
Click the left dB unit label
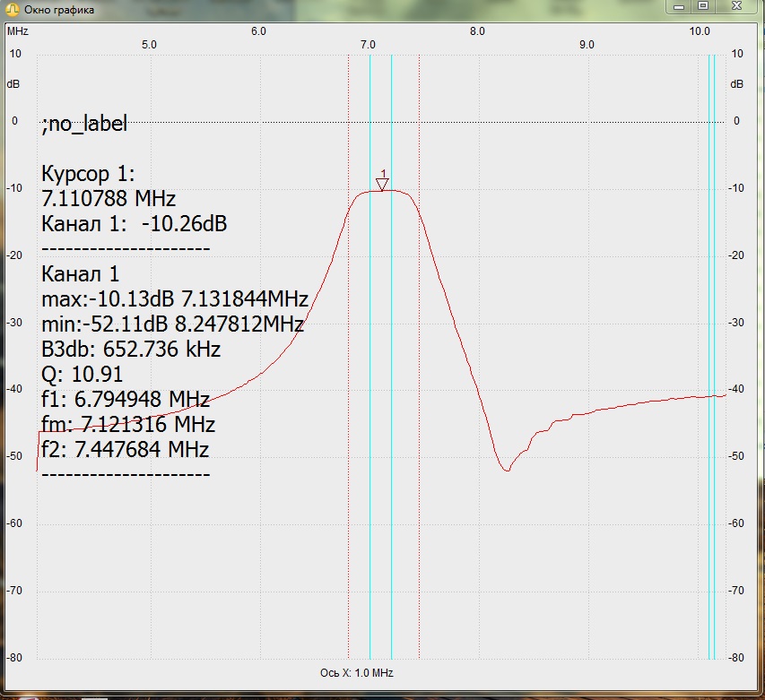pyautogui.click(x=13, y=84)
